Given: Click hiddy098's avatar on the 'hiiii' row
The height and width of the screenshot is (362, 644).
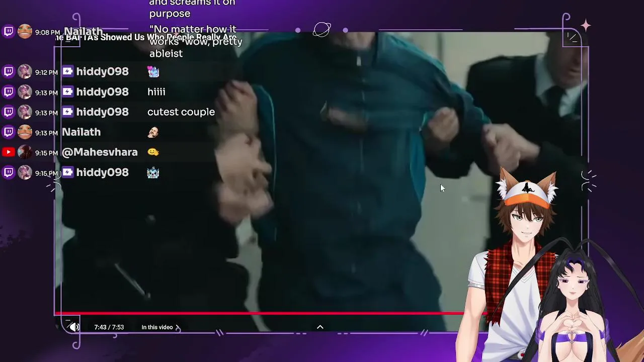Looking at the screenshot, I should coord(25,92).
